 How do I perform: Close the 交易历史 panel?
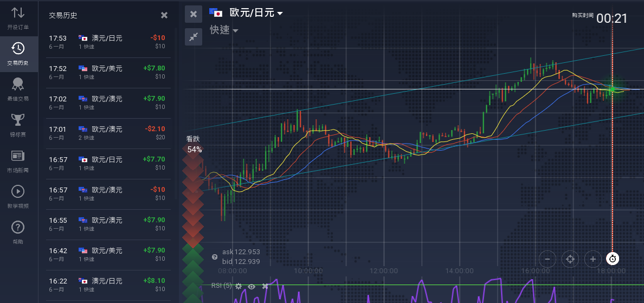[x=164, y=15]
